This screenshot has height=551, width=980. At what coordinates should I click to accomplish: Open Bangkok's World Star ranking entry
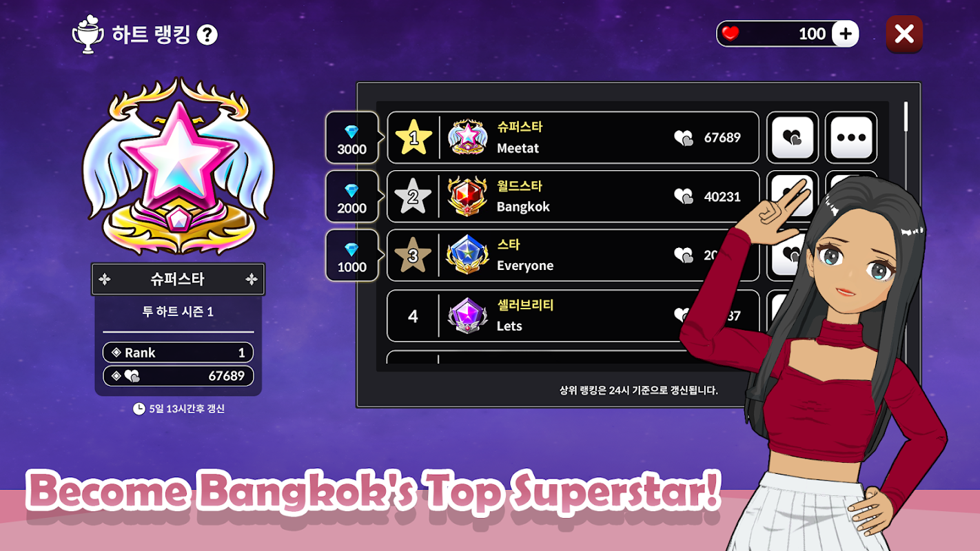(573, 197)
